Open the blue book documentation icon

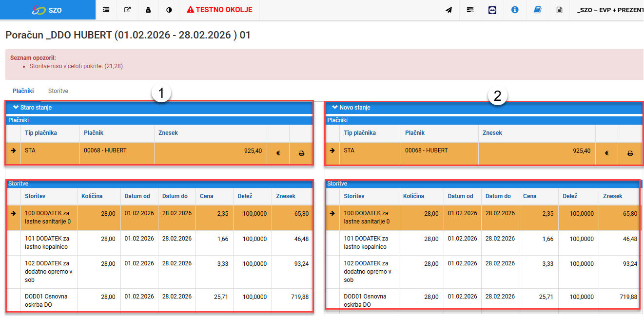(x=537, y=10)
